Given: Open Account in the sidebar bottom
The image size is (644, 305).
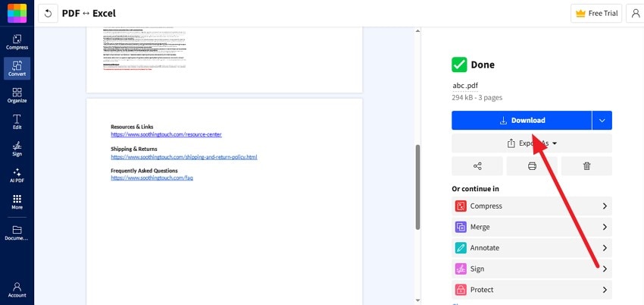Looking at the screenshot, I should pyautogui.click(x=17, y=290).
